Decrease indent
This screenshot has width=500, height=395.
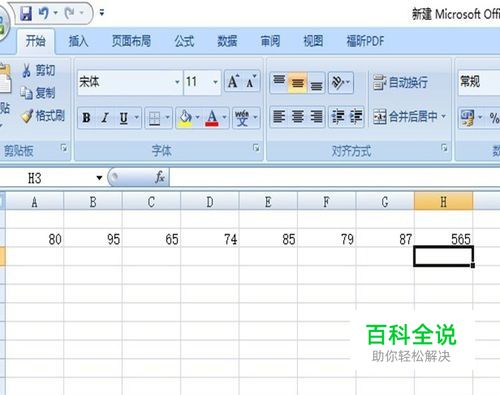point(338,117)
